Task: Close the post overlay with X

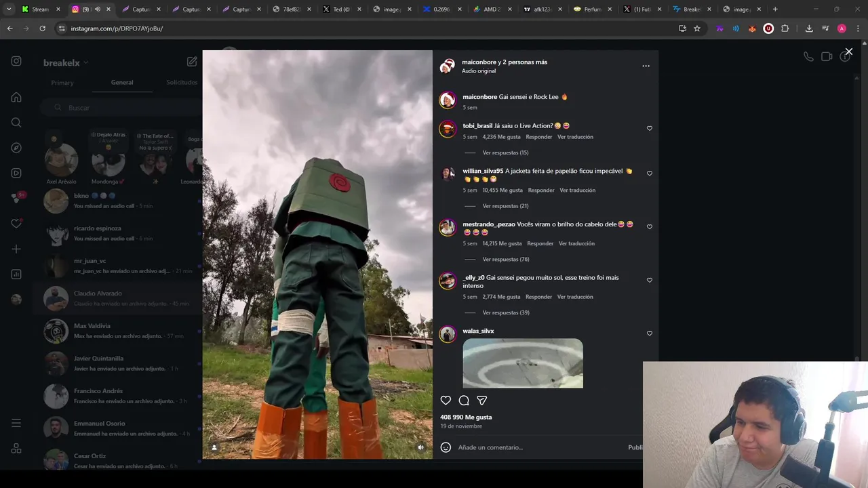Action: (848, 52)
